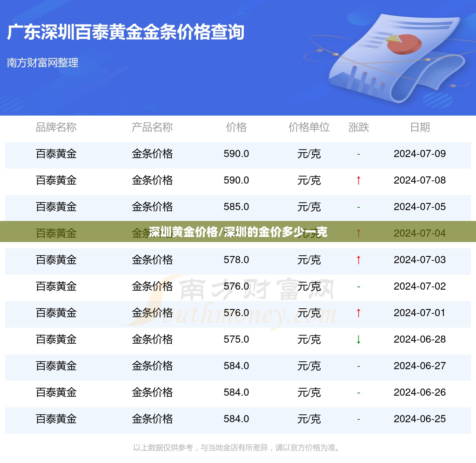Select the date 2024-06-25
476x463 pixels.
420,419
